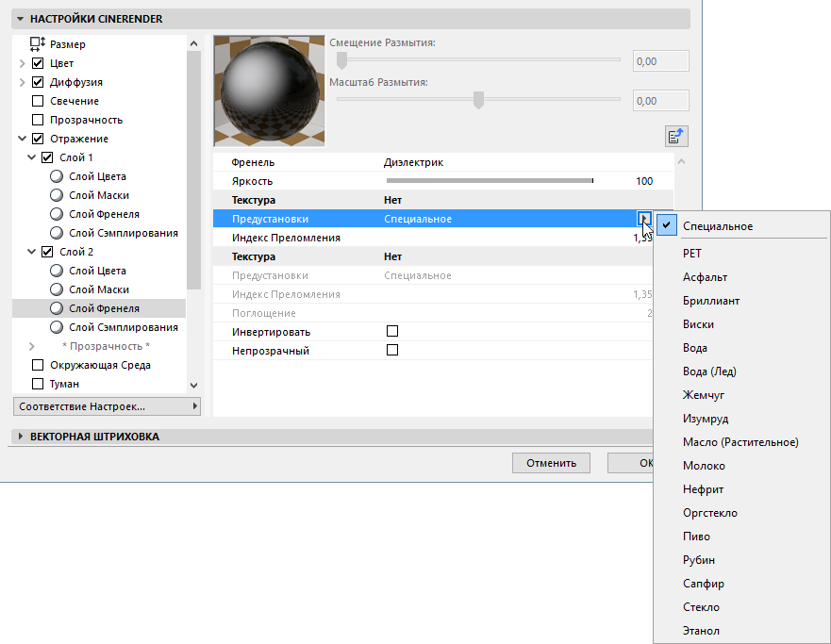The width and height of the screenshot is (831, 644).
Task: Toggle the Слой 2 checkbox
Action: pos(47,252)
